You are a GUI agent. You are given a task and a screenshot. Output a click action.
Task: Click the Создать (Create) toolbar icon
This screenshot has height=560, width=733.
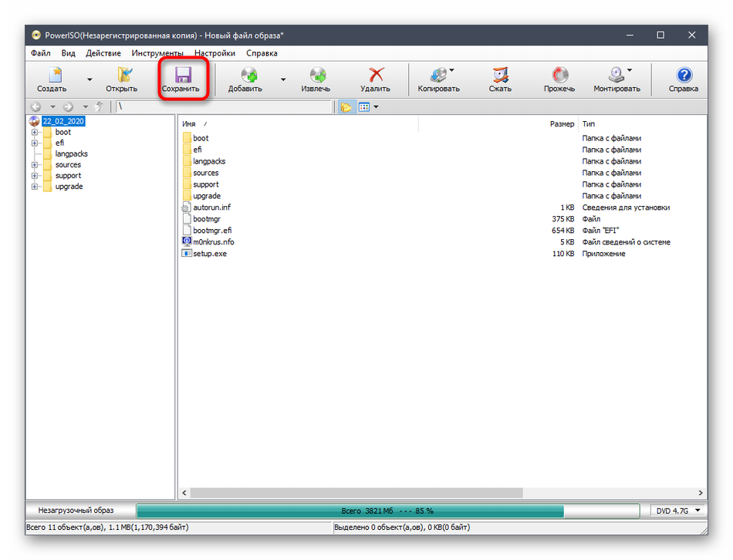click(52, 79)
